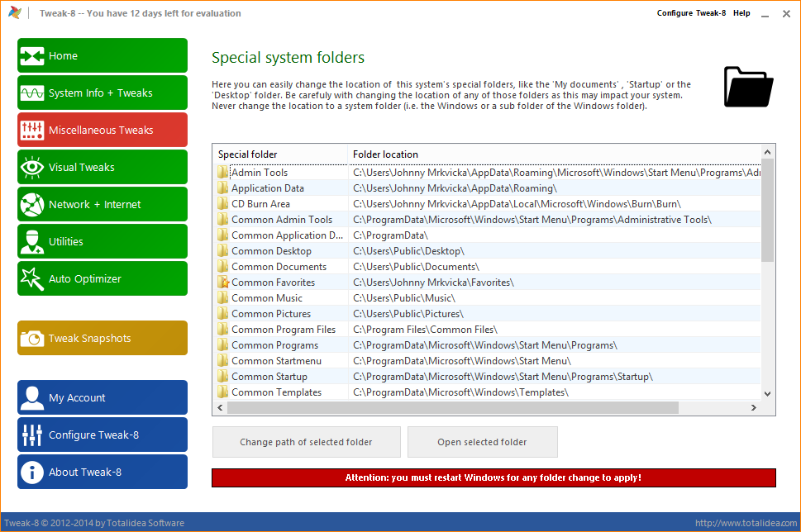Open Configure Tweak-8 in title bar
This screenshot has height=532, width=801.
pos(691,13)
